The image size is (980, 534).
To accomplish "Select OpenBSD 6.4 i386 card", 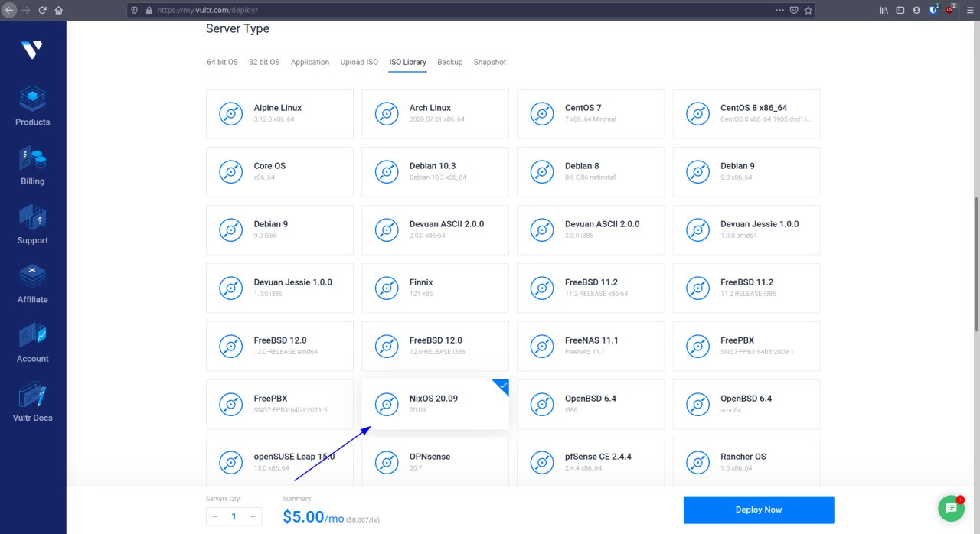I will [590, 404].
